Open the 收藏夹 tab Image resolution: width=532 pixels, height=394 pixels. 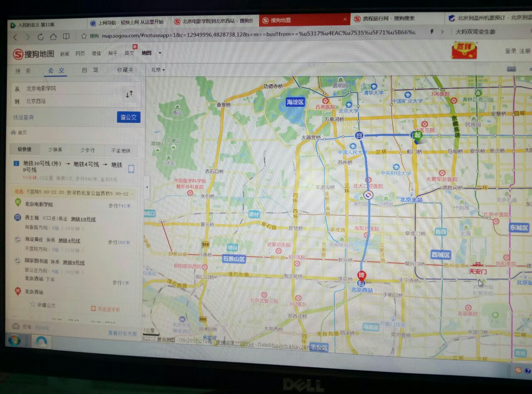click(125, 70)
